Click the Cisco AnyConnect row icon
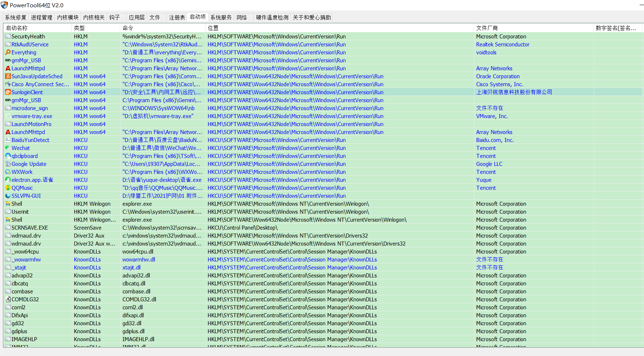The image size is (644, 356). tap(8, 84)
